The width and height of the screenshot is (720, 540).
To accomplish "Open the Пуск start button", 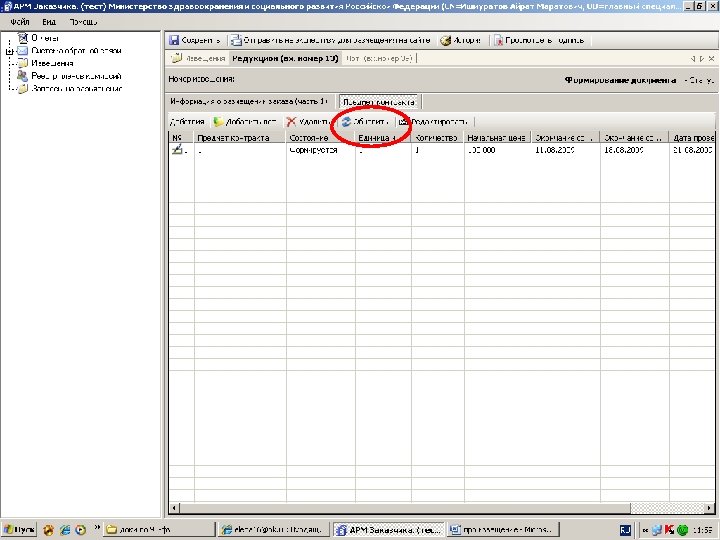I will tap(19, 530).
